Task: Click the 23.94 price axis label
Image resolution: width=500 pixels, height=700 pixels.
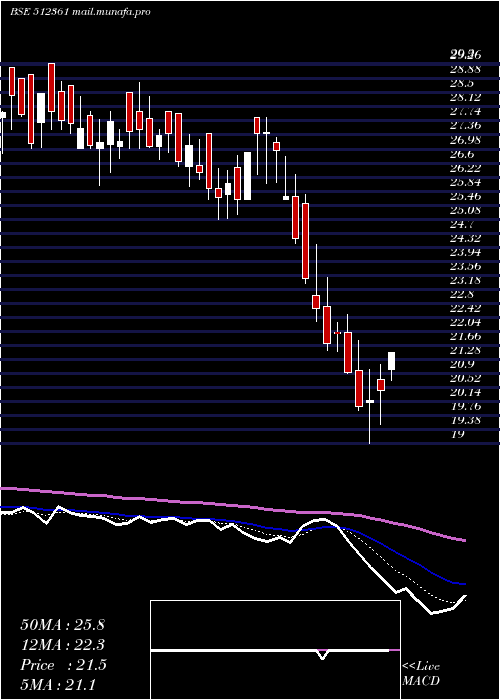Action: (465, 252)
